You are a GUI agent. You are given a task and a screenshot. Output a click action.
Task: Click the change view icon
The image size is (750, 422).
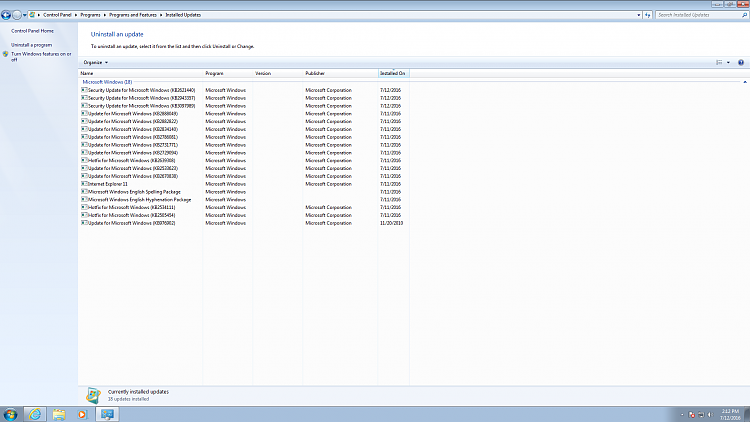[719, 62]
